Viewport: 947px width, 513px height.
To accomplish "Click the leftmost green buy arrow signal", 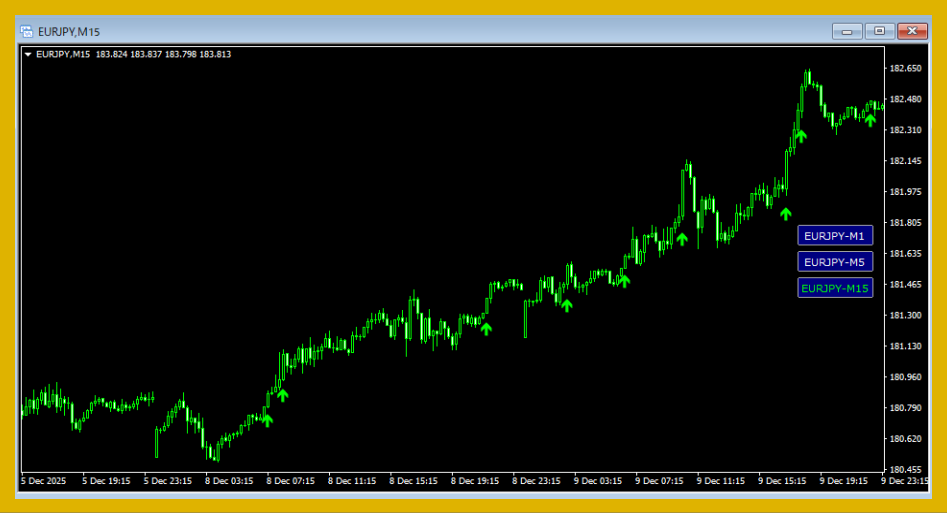I will click(x=267, y=420).
